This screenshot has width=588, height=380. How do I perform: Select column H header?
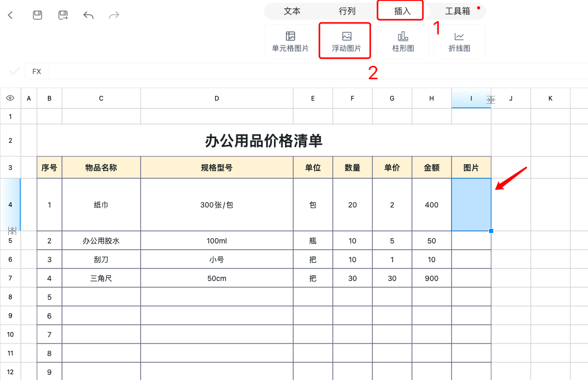(x=432, y=99)
